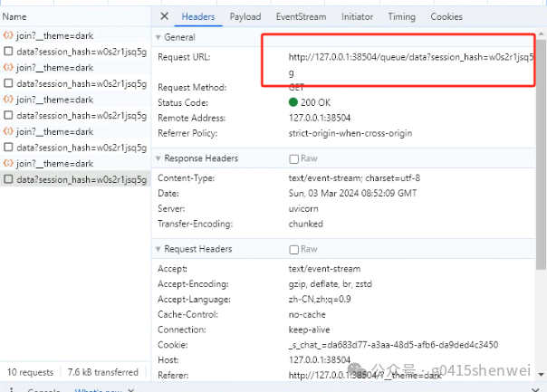This screenshot has width=547, height=392.
Task: Switch to the Initiator tab
Action: [x=357, y=16]
